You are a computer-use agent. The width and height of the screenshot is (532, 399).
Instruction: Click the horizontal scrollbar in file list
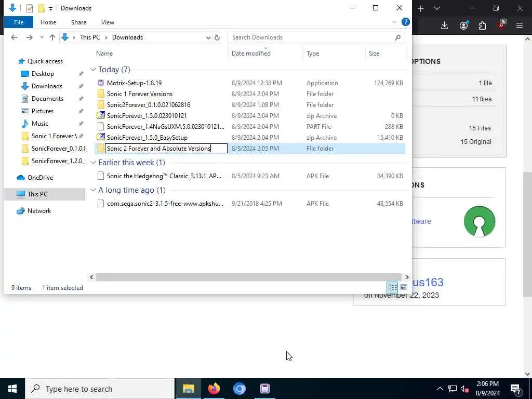tap(248, 277)
